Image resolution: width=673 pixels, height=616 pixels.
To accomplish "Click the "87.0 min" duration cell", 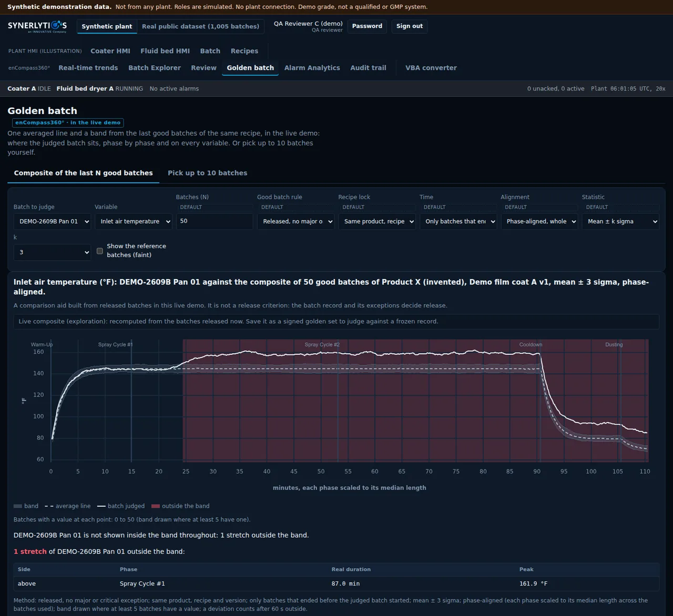I will 345,584.
